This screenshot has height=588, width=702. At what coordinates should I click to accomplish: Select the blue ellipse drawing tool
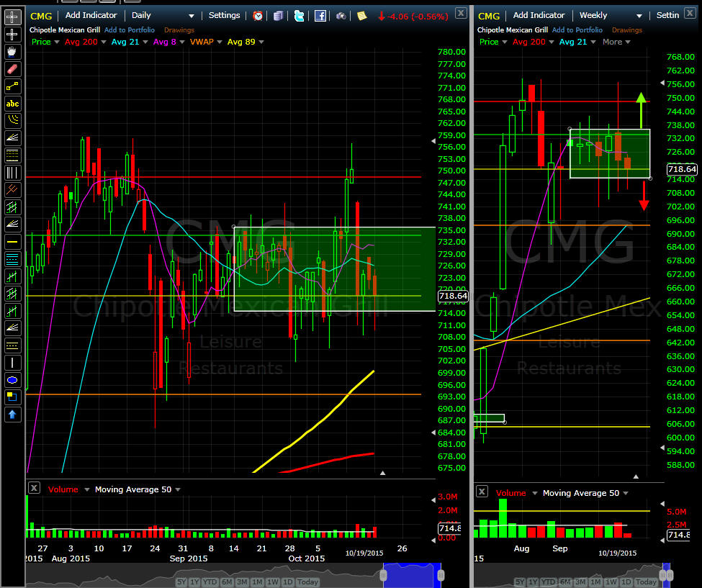[x=13, y=380]
